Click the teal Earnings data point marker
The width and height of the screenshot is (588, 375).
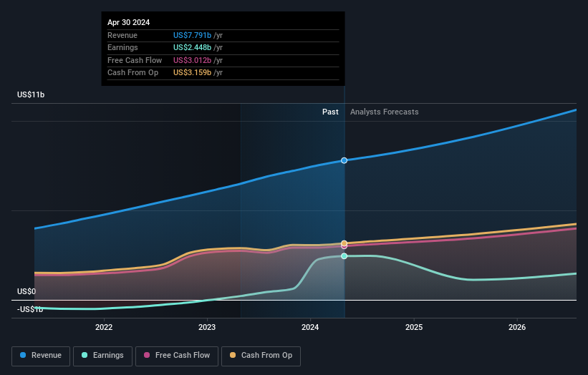[344, 256]
